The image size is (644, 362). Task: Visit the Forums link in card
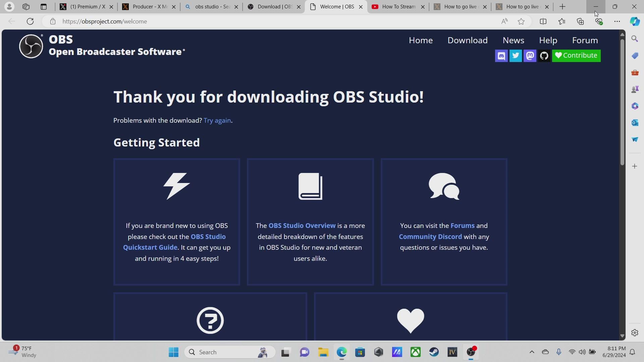tap(463, 226)
